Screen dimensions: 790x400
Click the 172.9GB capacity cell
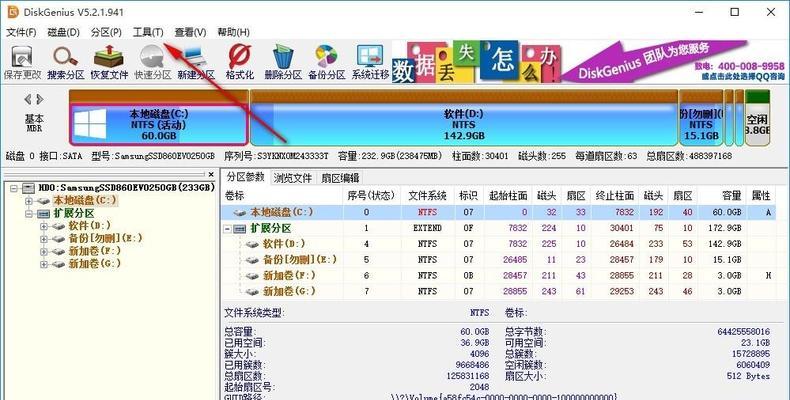point(727,228)
